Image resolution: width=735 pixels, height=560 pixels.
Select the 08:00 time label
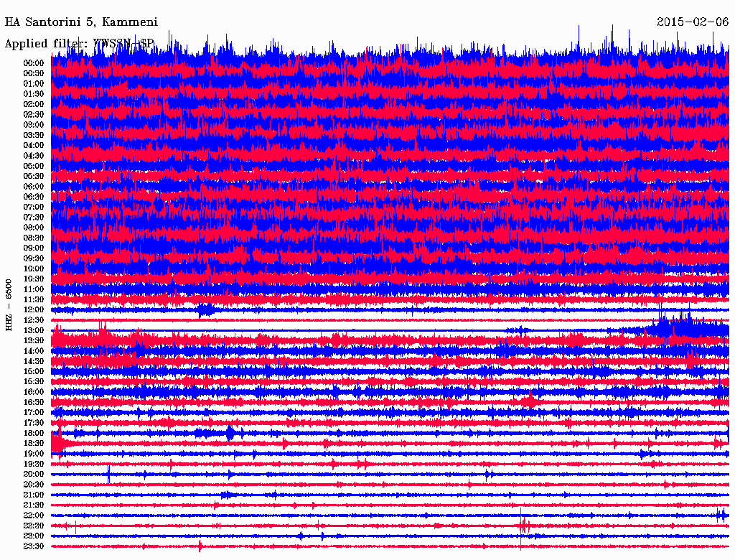coord(34,228)
